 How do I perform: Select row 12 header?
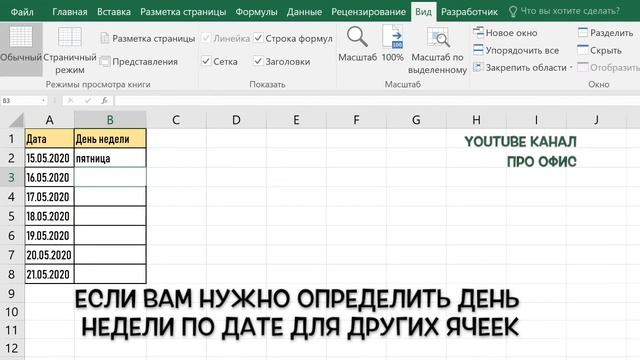click(11, 348)
